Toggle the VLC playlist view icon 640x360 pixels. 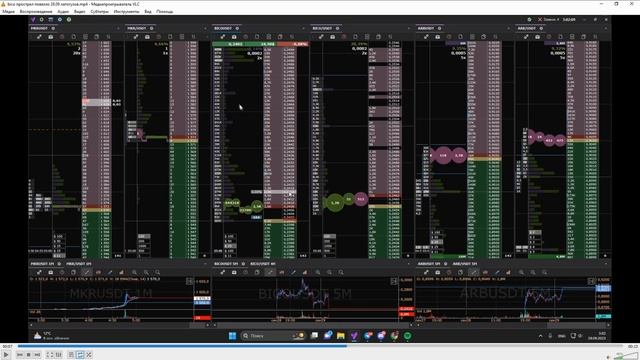[x=71, y=355]
